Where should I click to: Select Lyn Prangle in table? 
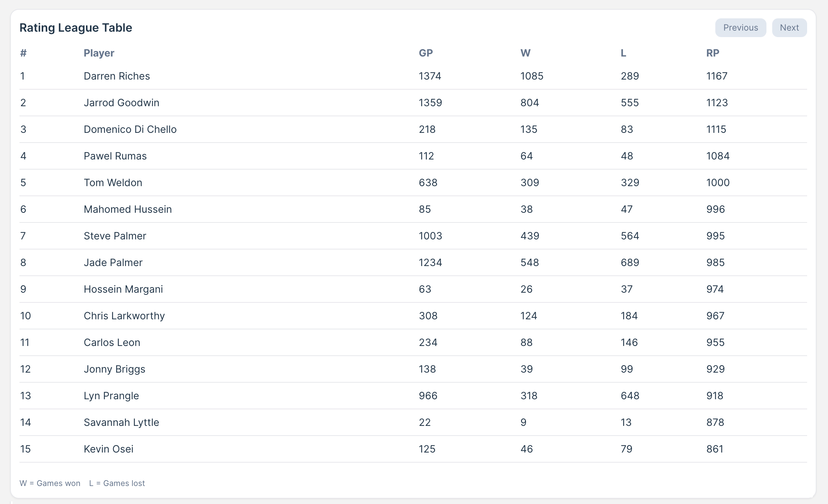coord(111,396)
